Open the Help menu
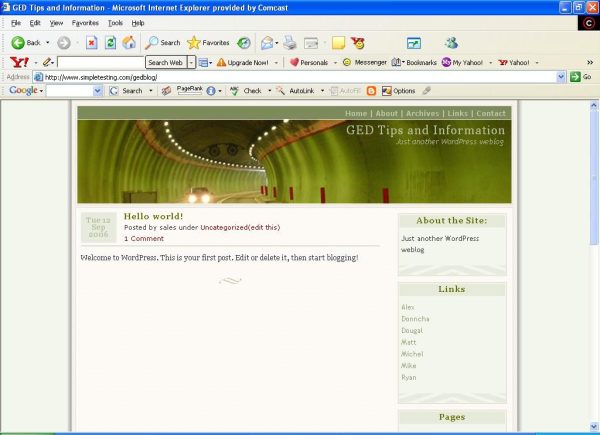600x435 pixels. pyautogui.click(x=138, y=23)
